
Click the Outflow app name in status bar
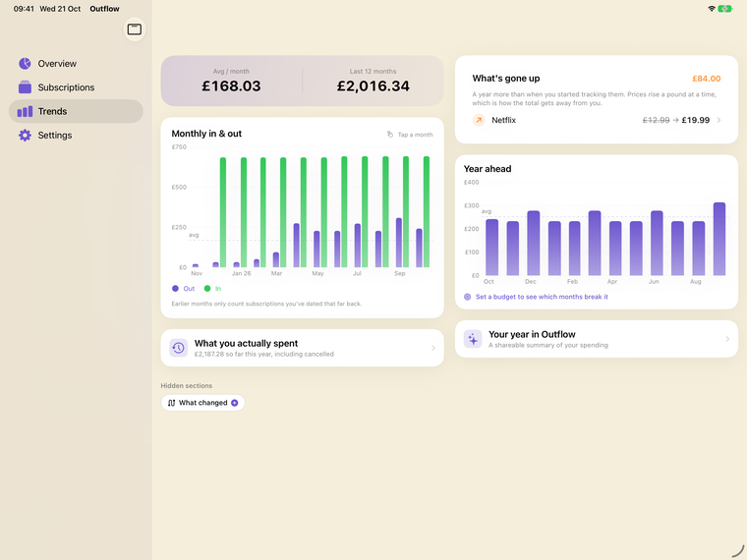104,9
